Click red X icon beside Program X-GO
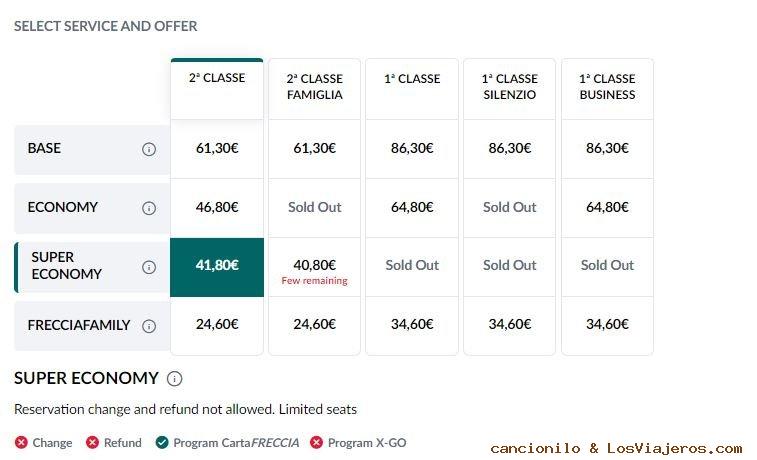This screenshot has width=757, height=460. (316, 442)
